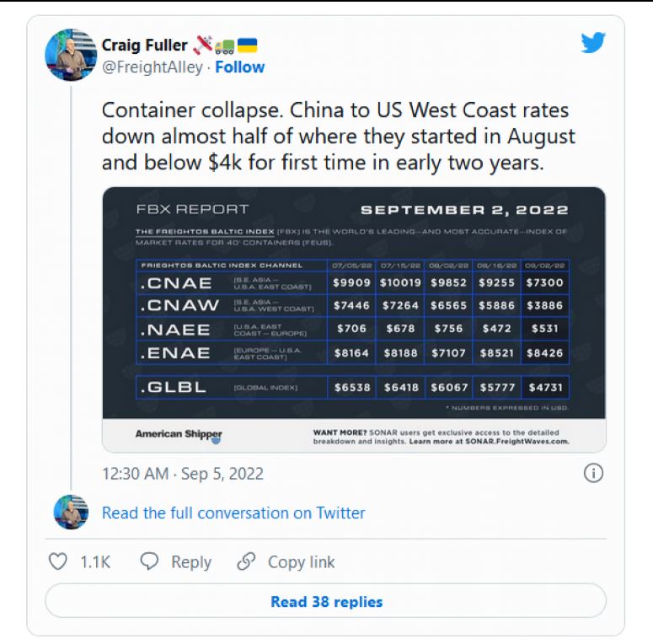653x644 pixels.
Task: Open the Craig Fuller display name
Action: pos(145,45)
